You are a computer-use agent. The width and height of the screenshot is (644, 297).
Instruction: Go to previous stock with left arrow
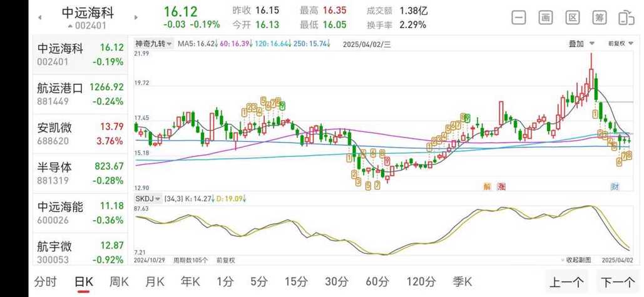[40, 18]
